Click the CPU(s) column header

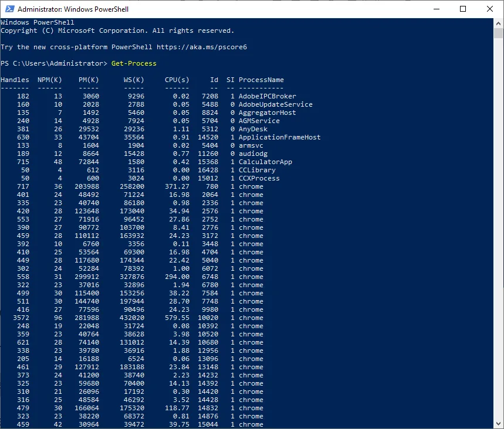(x=177, y=80)
